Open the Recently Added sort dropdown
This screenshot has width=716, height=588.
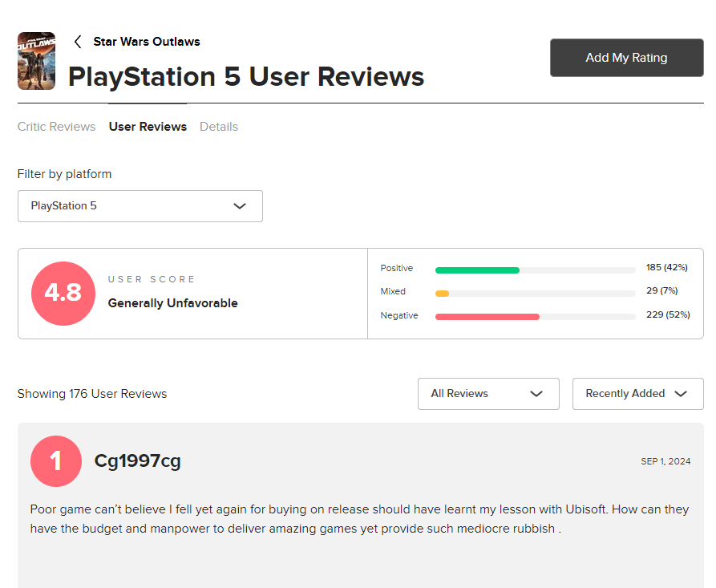pyautogui.click(x=637, y=394)
